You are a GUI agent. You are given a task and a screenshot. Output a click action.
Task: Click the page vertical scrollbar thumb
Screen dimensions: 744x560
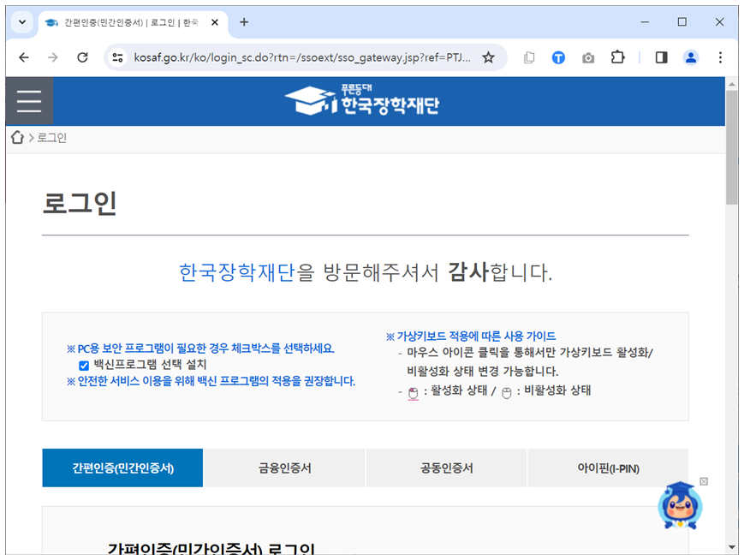tap(732, 147)
